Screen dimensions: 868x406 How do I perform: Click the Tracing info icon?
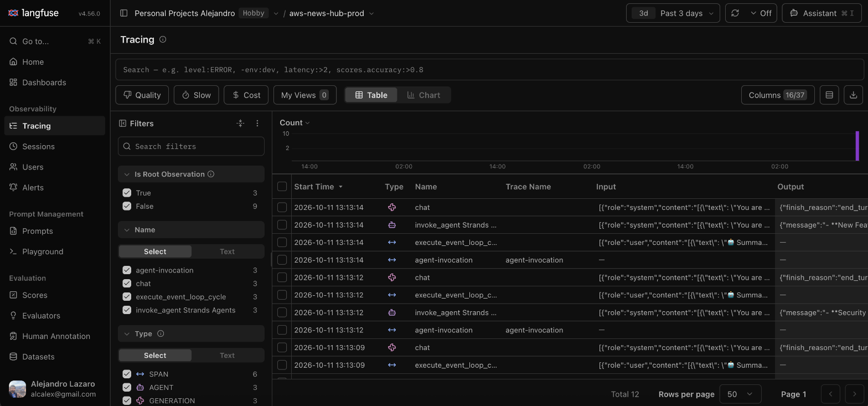pos(163,39)
